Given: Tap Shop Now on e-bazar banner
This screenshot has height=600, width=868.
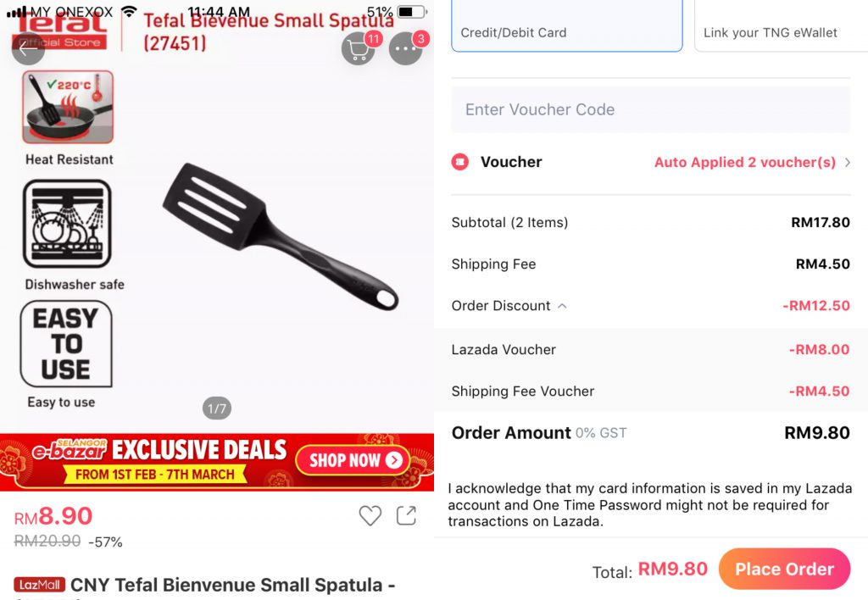Looking at the screenshot, I should [x=353, y=461].
